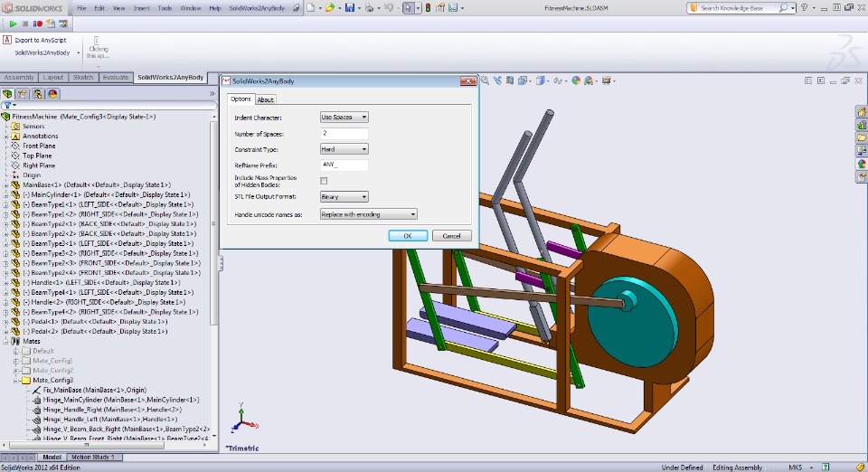Open the Constraint Type dropdown
This screenshot has height=472, width=868.
[344, 149]
